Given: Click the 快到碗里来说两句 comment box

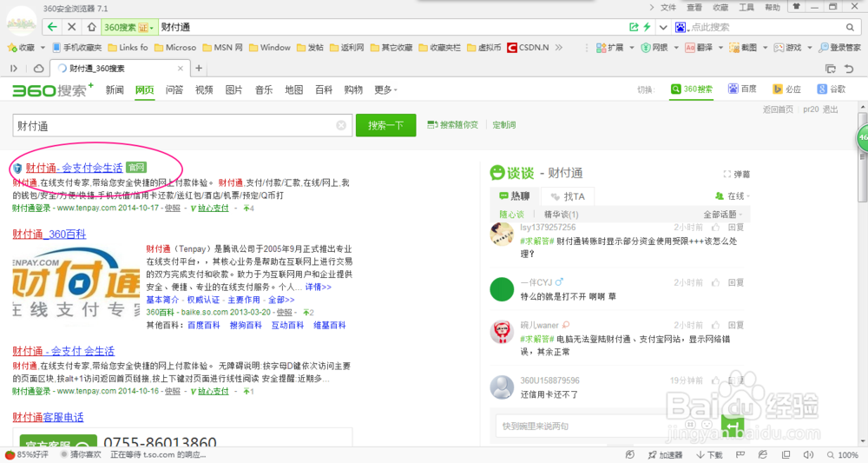Looking at the screenshot, I should pos(606,426).
